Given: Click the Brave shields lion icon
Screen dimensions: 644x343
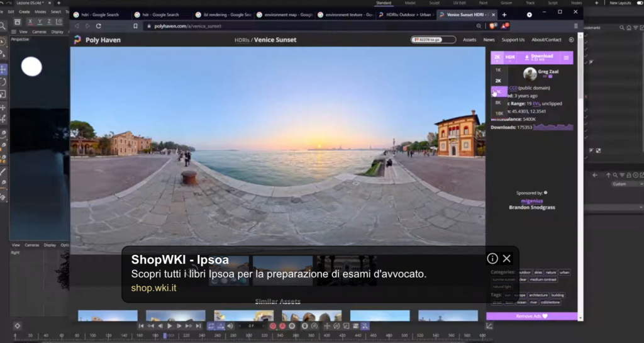Looking at the screenshot, I should coord(492,26).
